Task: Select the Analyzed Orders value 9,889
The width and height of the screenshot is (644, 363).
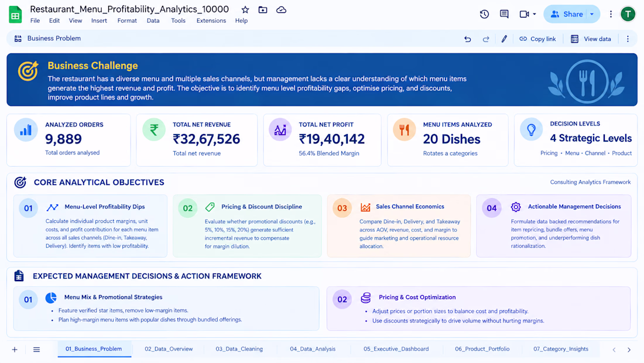Action: tap(63, 139)
